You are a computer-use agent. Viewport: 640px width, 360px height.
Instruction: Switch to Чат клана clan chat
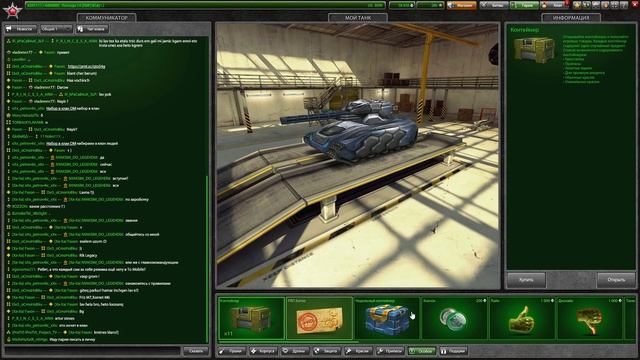point(92,29)
